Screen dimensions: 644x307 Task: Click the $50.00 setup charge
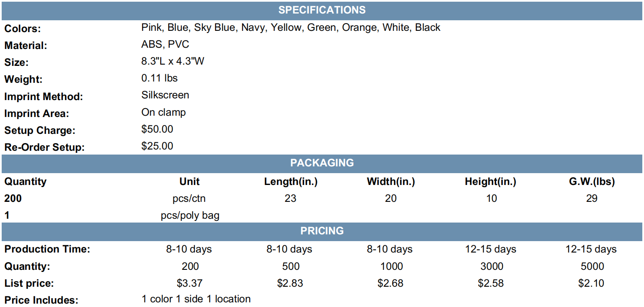(x=157, y=129)
